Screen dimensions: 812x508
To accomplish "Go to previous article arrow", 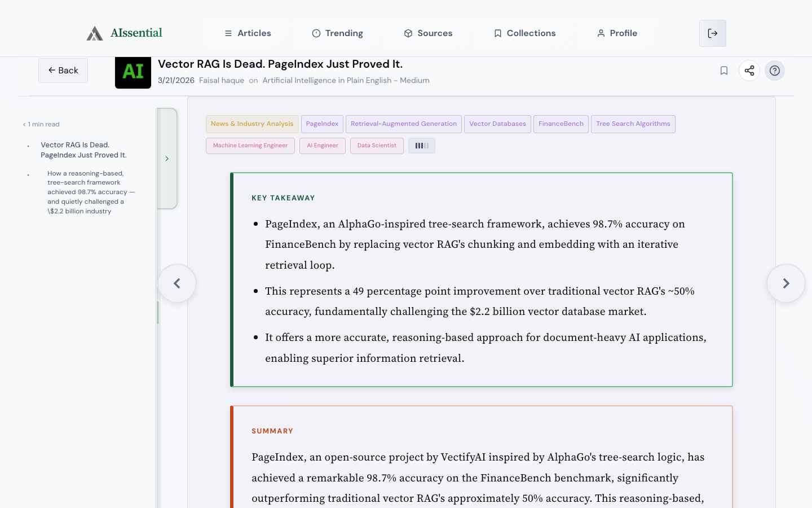I will pos(177,283).
